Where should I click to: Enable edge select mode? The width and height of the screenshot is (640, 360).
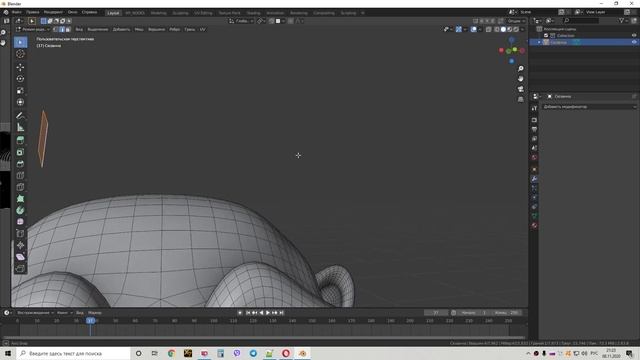[62, 29]
